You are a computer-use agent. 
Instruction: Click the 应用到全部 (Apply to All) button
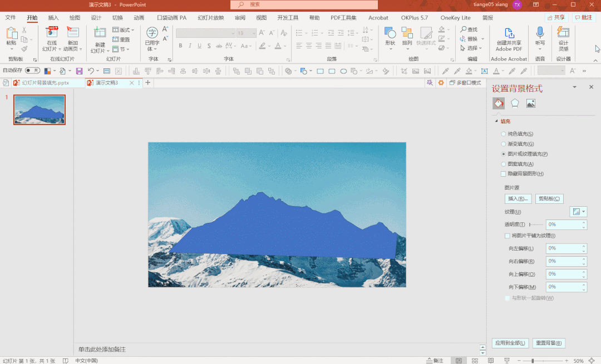(x=510, y=343)
